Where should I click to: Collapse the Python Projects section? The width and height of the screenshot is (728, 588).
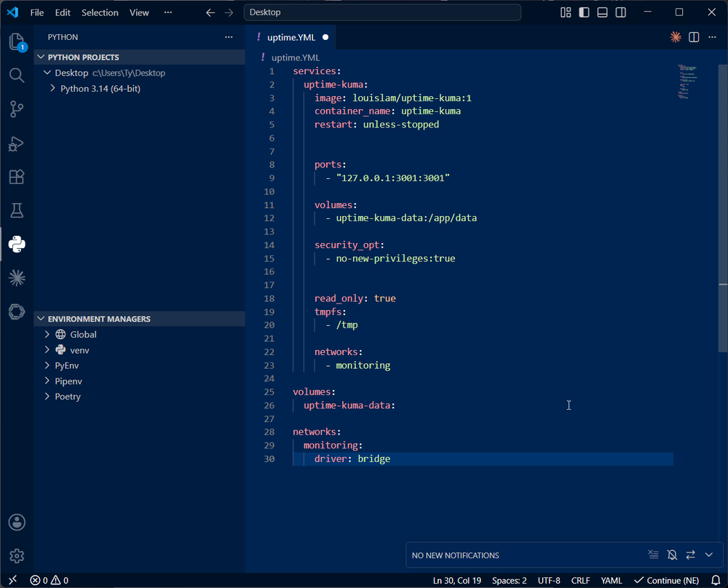click(139, 57)
